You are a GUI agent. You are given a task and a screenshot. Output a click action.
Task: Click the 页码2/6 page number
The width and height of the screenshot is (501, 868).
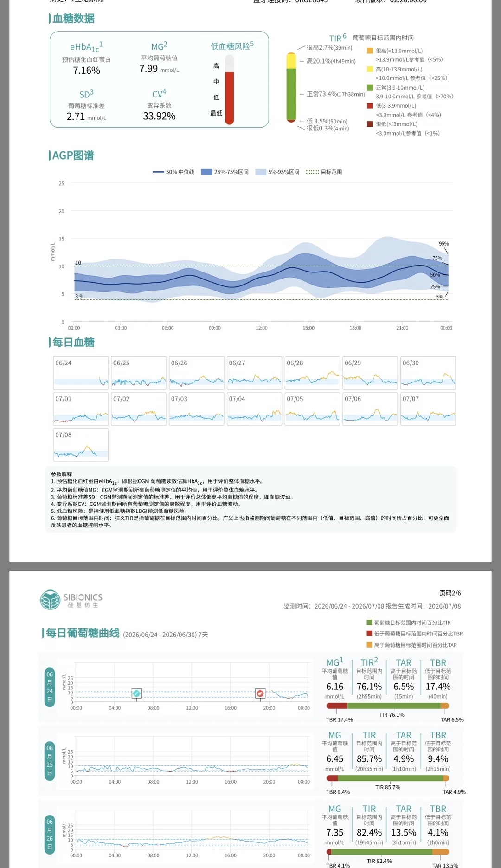pyautogui.click(x=450, y=593)
